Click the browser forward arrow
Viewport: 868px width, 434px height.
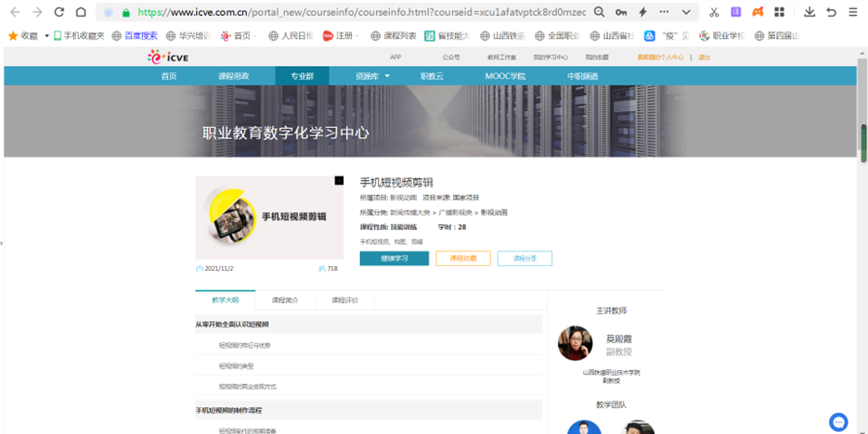(37, 12)
